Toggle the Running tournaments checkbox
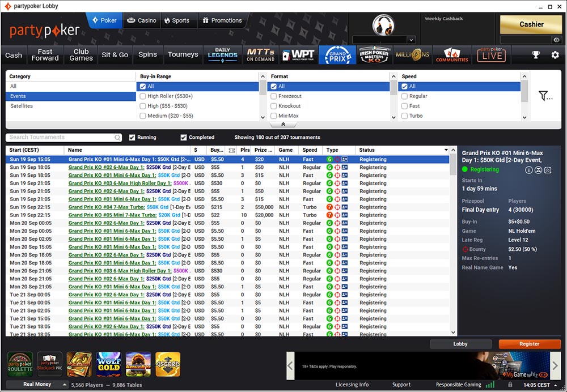 pos(132,137)
